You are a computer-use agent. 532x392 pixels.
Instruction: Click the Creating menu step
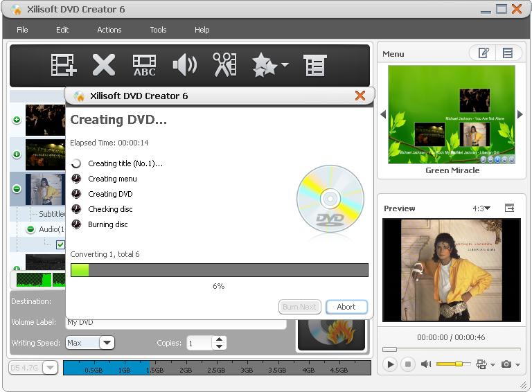(x=112, y=179)
